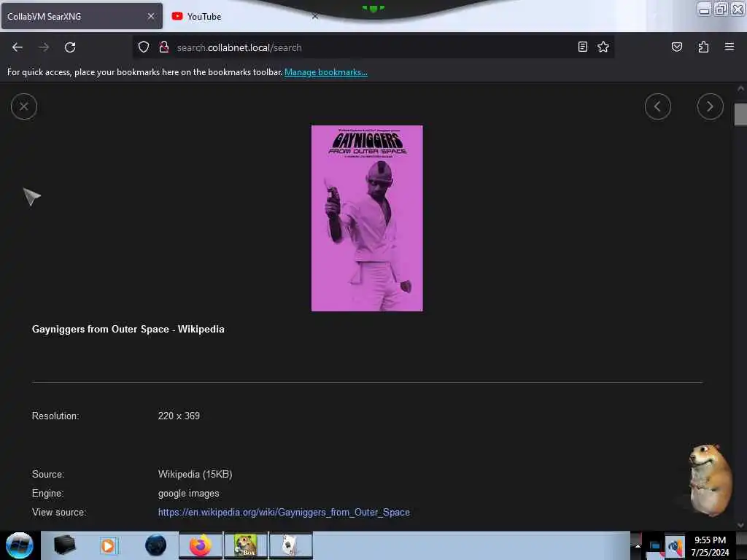Switch to Firefox in the taskbar

click(201, 545)
